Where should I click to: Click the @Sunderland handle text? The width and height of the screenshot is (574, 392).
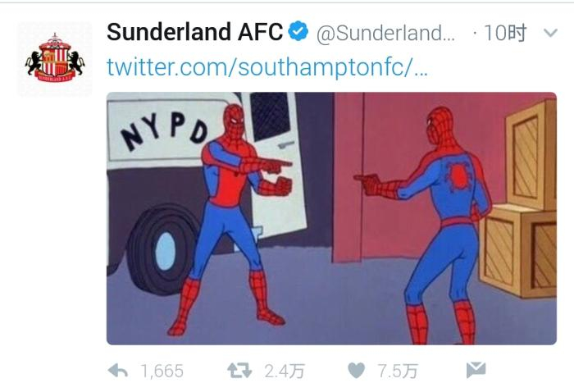(385, 34)
